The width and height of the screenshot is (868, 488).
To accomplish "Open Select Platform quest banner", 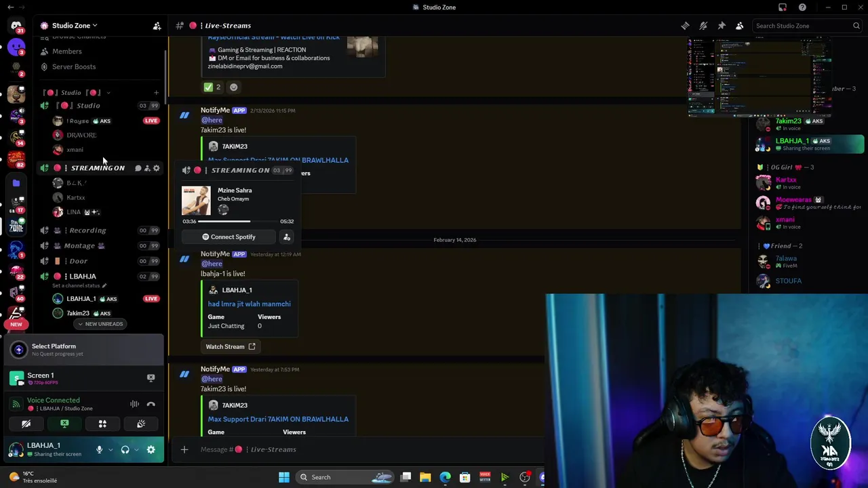I will tap(83, 349).
